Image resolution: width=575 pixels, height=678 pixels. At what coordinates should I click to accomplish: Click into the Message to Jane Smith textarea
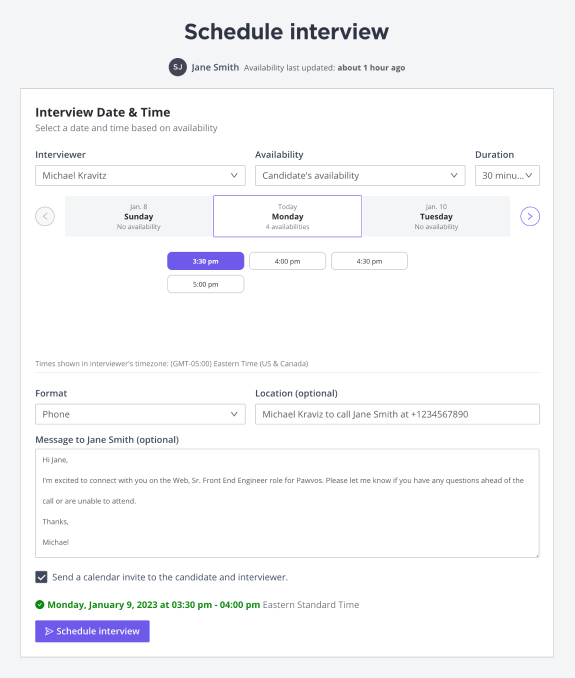coord(287,503)
